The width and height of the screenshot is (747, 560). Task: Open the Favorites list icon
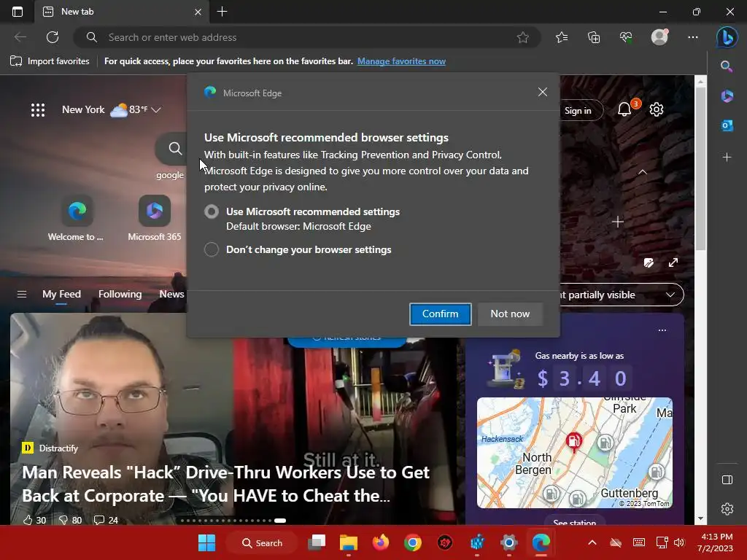pyautogui.click(x=562, y=37)
